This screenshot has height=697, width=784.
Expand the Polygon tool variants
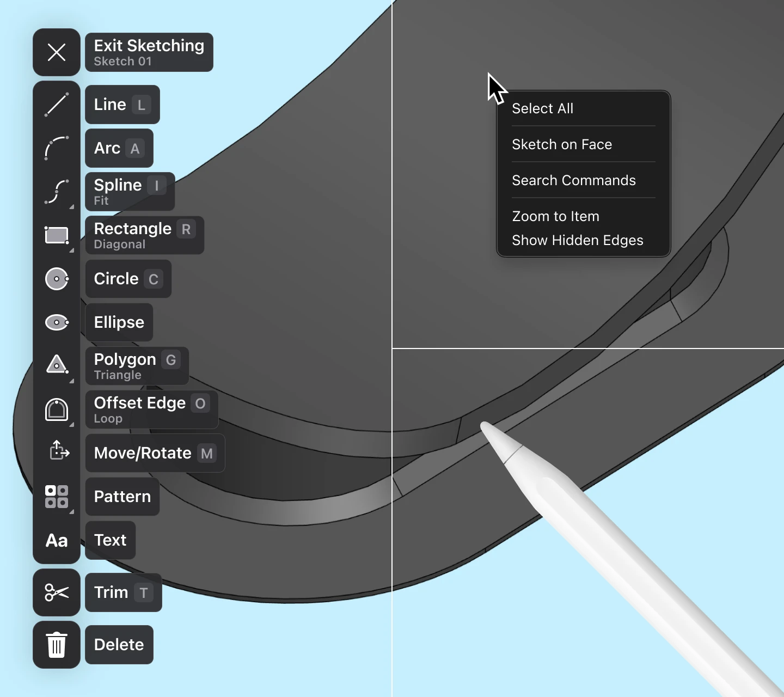click(73, 382)
